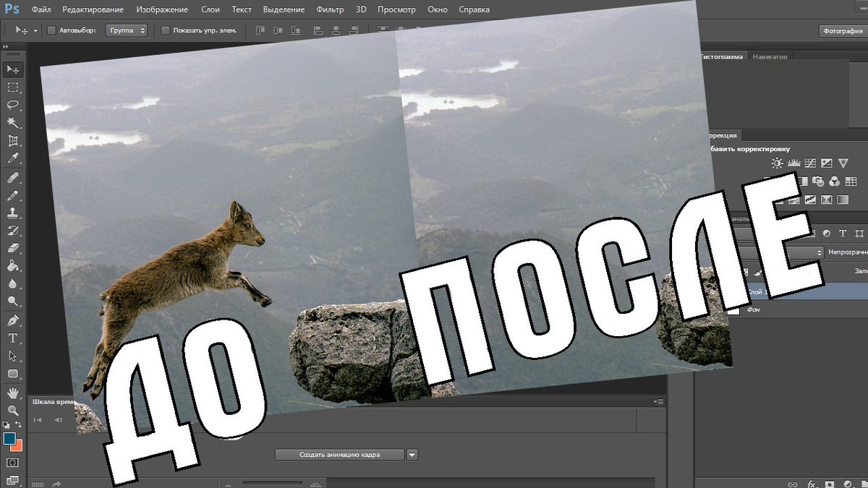
Task: Select the Eyedropper tool
Action: coord(13,158)
